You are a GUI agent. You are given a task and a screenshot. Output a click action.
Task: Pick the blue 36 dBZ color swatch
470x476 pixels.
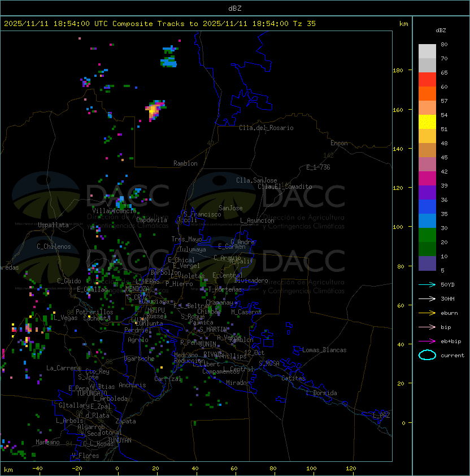click(x=427, y=206)
